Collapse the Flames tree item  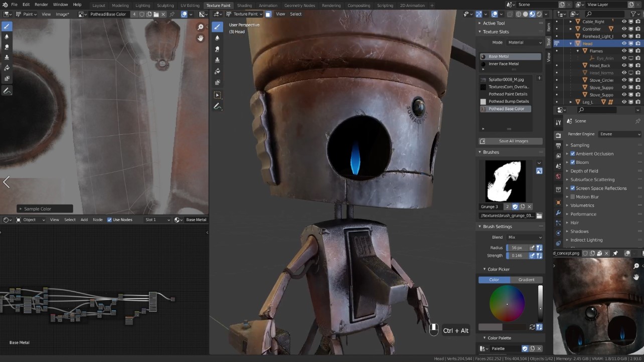point(578,51)
